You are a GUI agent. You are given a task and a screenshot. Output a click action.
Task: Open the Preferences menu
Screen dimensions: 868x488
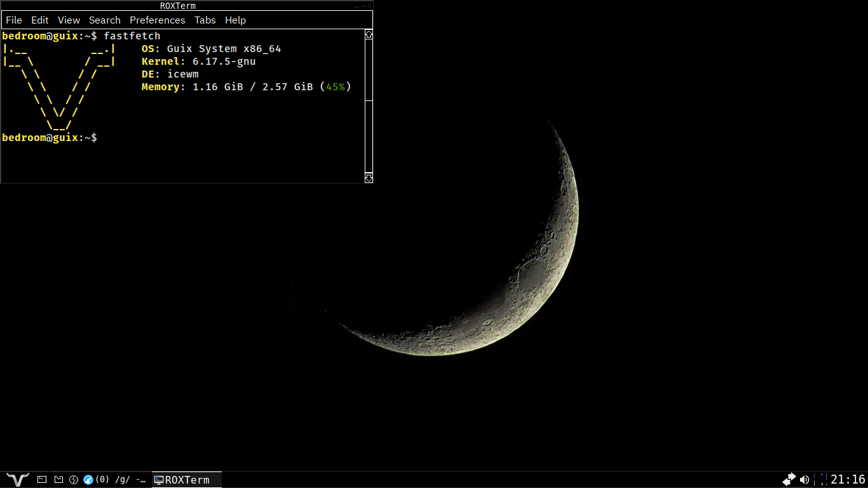pyautogui.click(x=158, y=20)
